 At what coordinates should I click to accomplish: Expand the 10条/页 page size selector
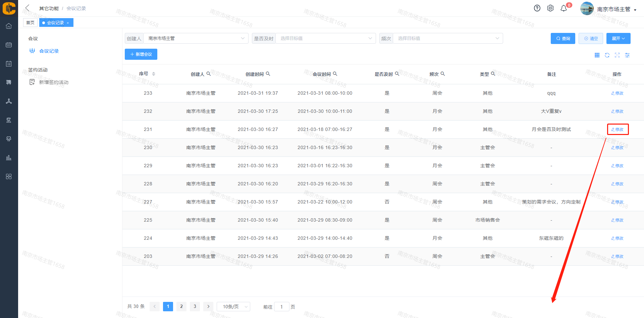click(x=233, y=307)
